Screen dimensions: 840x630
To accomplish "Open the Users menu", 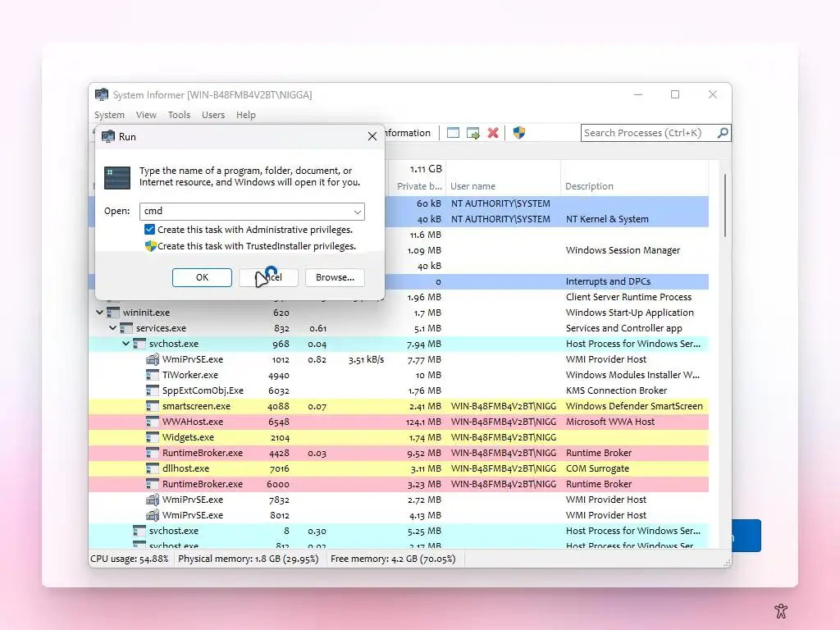I will click(213, 115).
